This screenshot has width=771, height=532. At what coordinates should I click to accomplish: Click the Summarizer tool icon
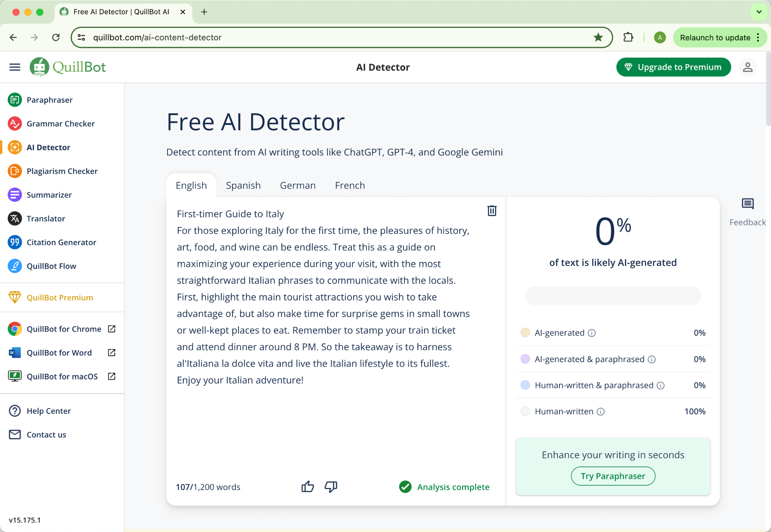pos(14,195)
